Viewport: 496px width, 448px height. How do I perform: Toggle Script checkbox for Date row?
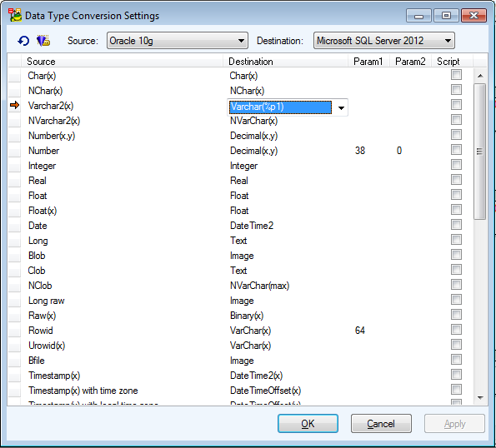[456, 225]
